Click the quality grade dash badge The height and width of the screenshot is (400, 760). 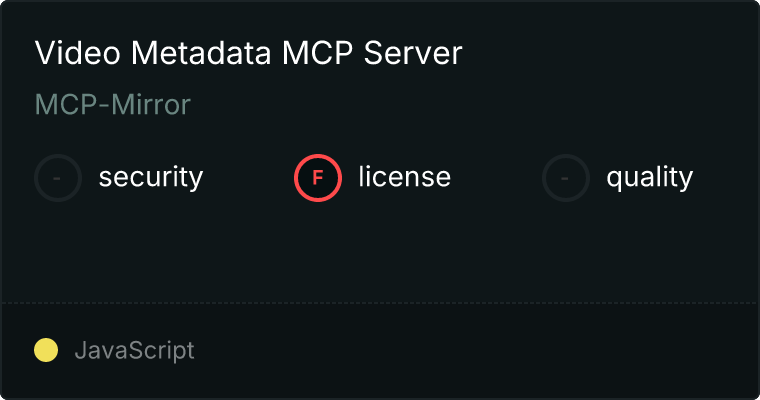click(x=566, y=178)
